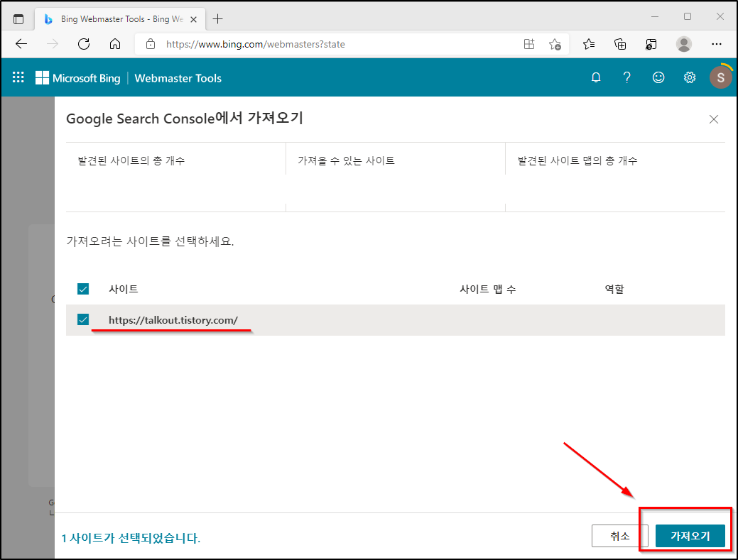
Task: Click the 1 사이트가 선택되었습니다 status text
Action: 131,538
